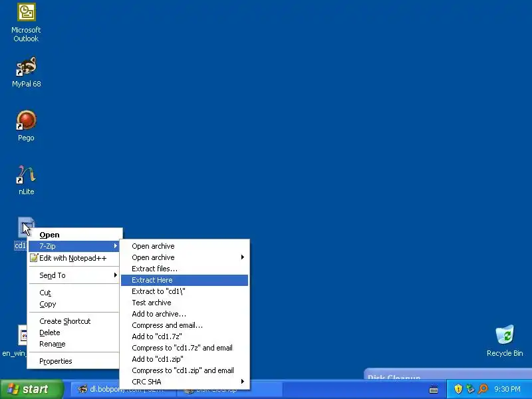Expand the Send To submenu
This screenshot has height=399, width=532.
(74, 275)
